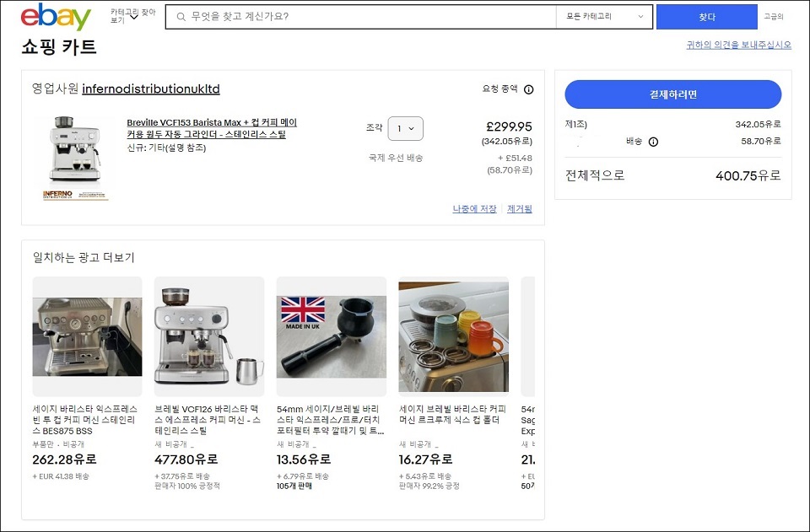Open 르크루제 식스 컵 홀더 listing title
810x532 pixels.
pyautogui.click(x=452, y=414)
